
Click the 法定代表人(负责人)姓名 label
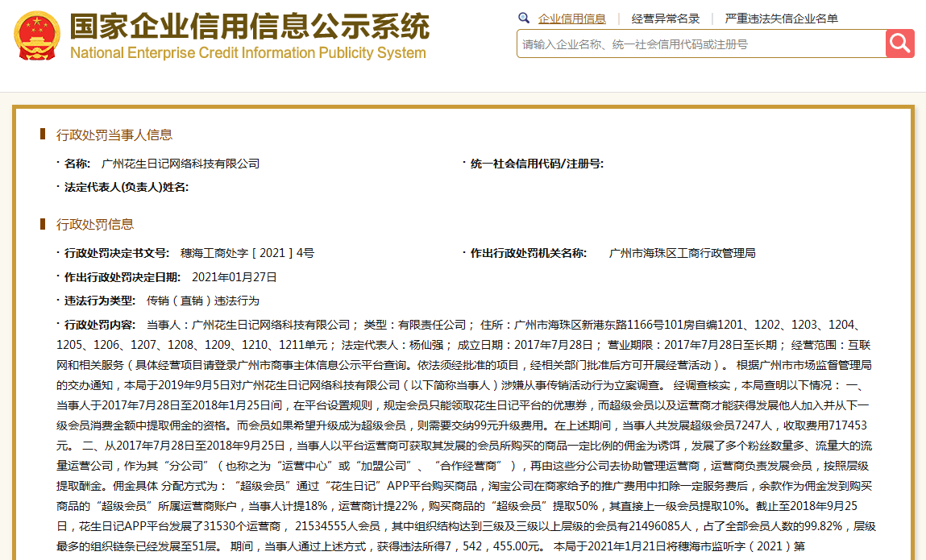(127, 187)
